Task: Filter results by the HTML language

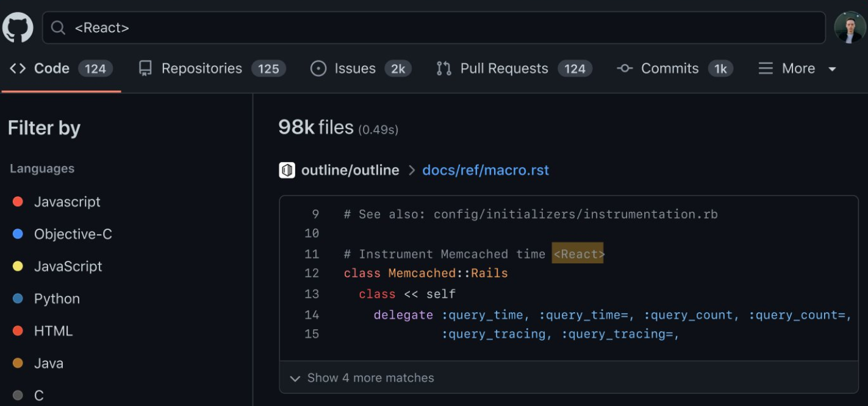Action: click(54, 330)
